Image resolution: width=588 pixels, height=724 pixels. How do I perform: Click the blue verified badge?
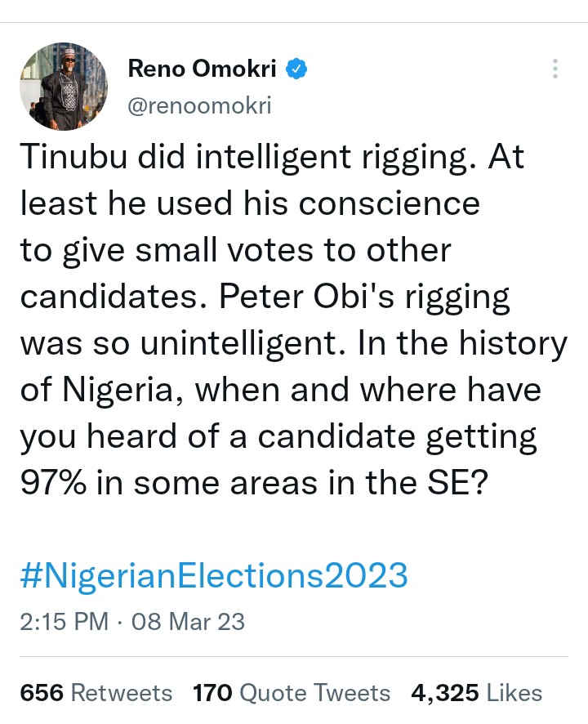296,70
